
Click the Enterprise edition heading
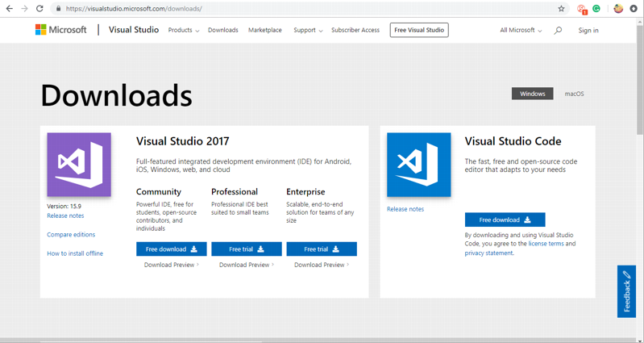tap(305, 192)
